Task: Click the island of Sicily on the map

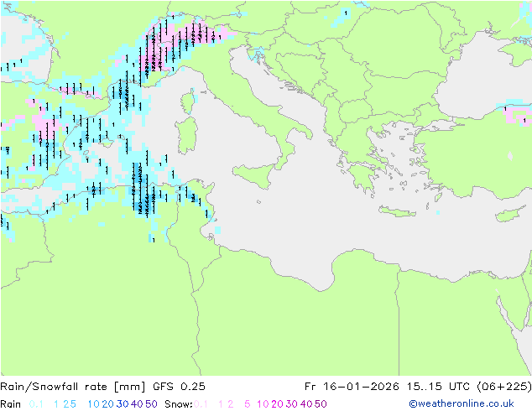Action: click(256, 174)
